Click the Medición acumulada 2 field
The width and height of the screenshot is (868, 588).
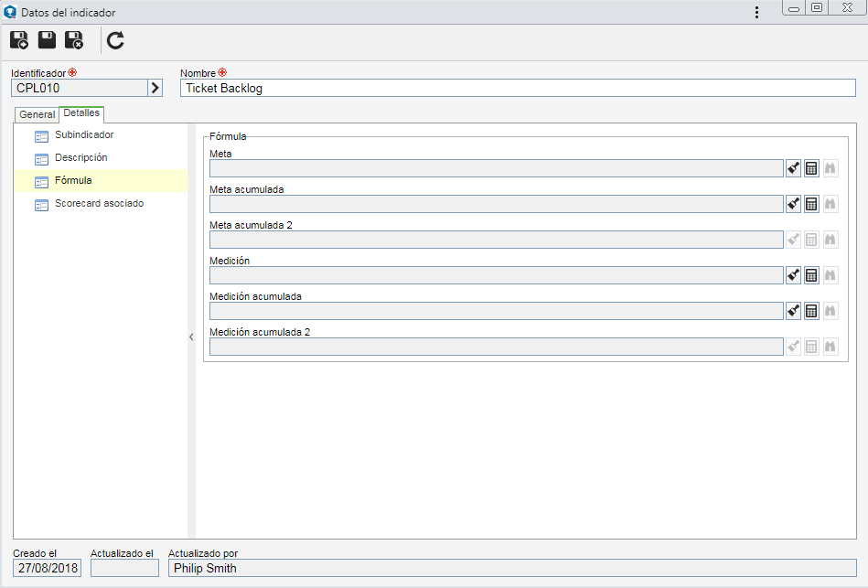497,347
